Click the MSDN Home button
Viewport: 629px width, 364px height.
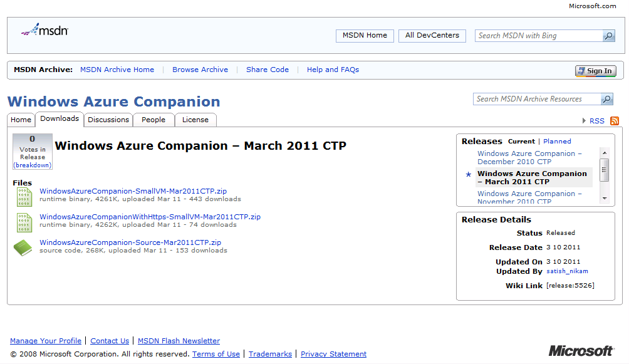pyautogui.click(x=365, y=35)
